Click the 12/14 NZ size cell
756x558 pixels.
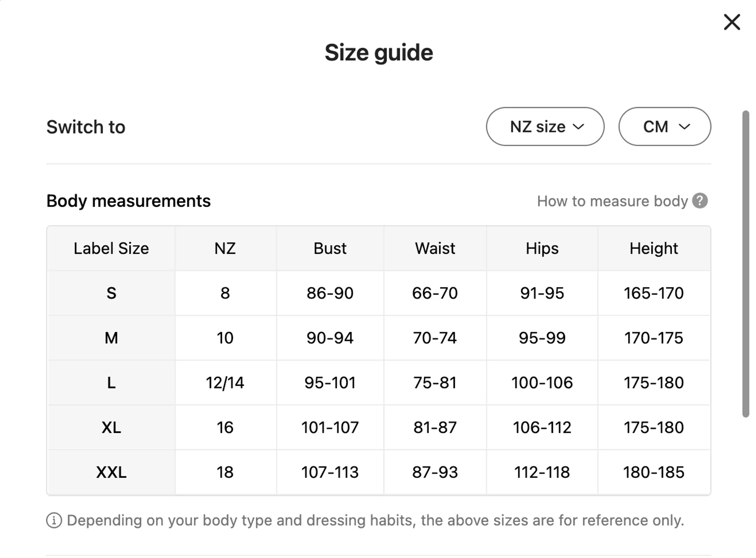225,383
